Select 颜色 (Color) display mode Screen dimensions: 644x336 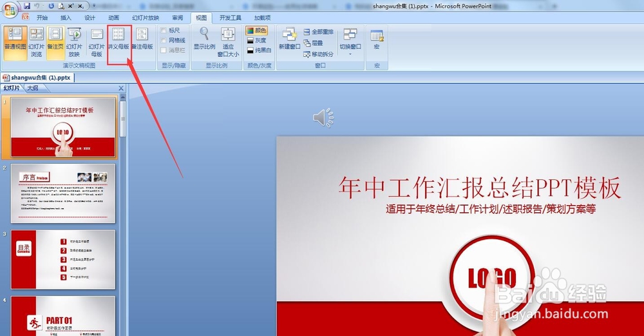click(257, 30)
